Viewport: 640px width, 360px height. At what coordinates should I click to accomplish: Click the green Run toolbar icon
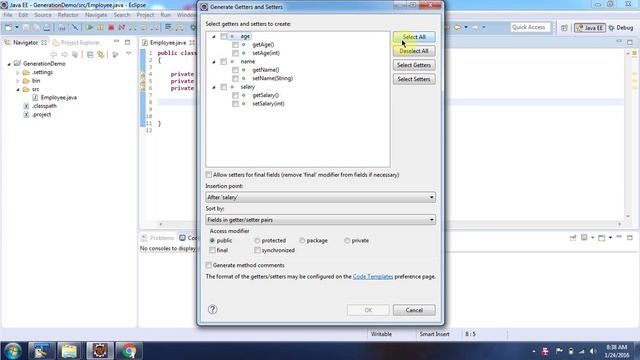[89, 27]
